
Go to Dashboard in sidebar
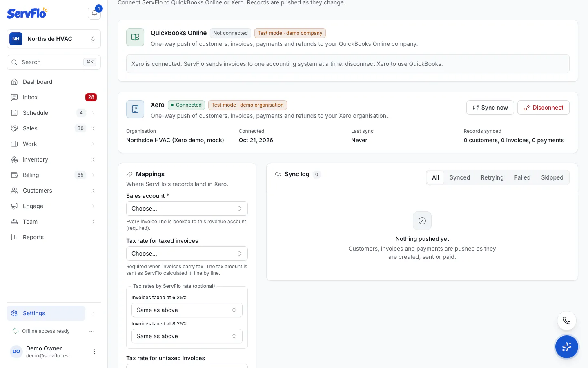click(x=53, y=82)
